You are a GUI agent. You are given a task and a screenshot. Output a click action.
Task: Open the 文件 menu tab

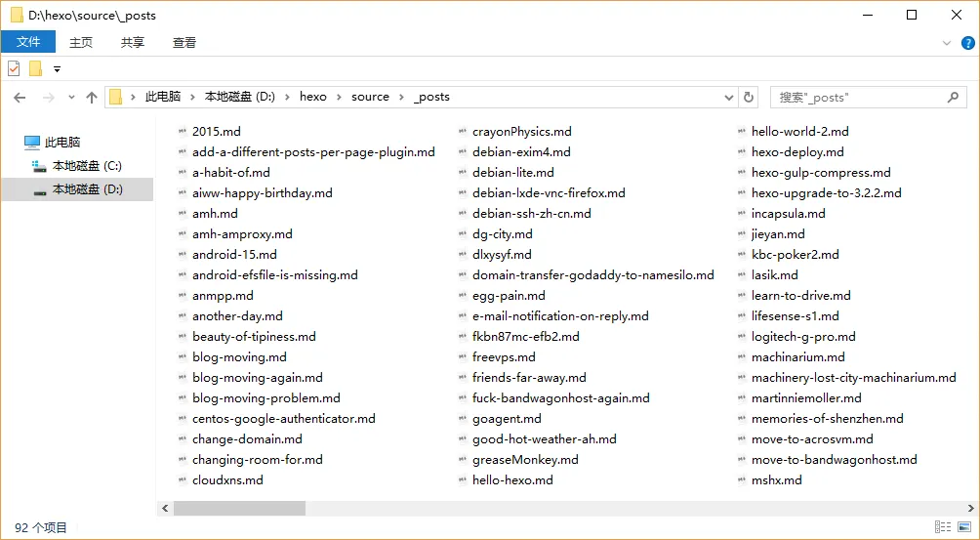point(28,42)
